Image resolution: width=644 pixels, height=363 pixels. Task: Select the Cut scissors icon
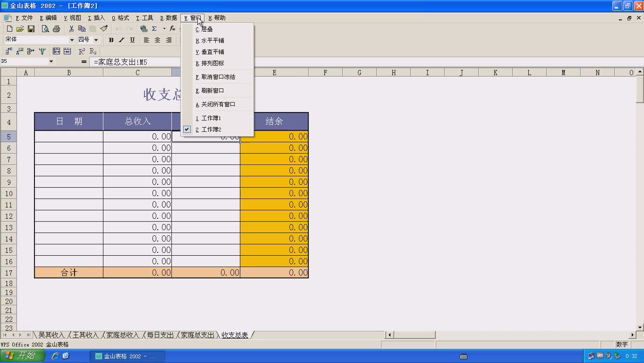pos(71,29)
